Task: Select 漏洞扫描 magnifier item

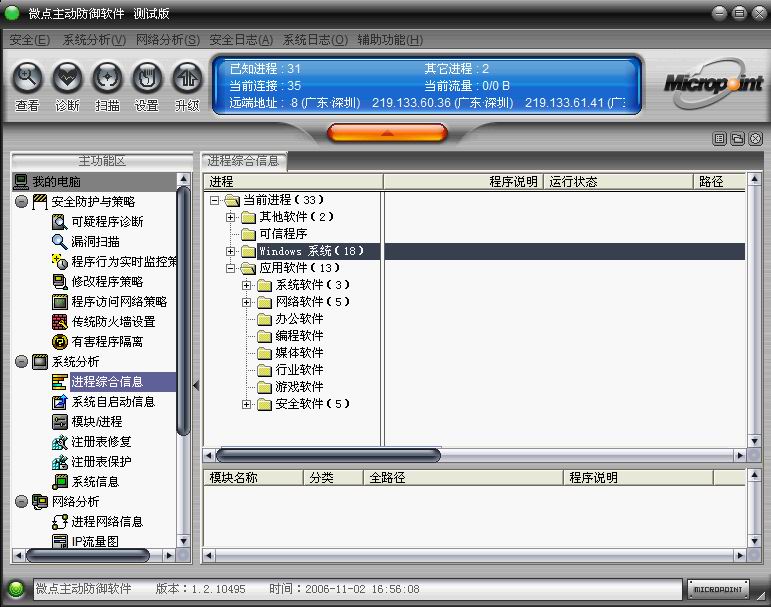Action: (86, 242)
